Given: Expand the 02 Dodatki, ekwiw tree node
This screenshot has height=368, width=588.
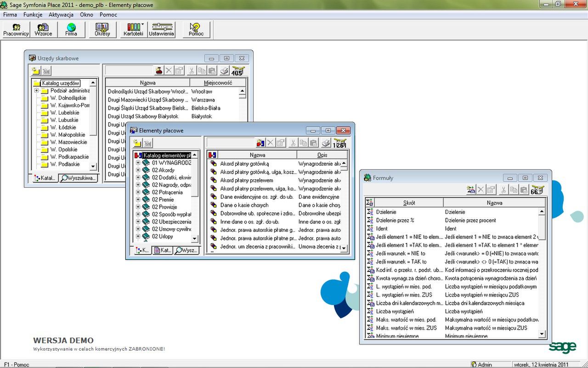Looking at the screenshot, I should 138,178.
